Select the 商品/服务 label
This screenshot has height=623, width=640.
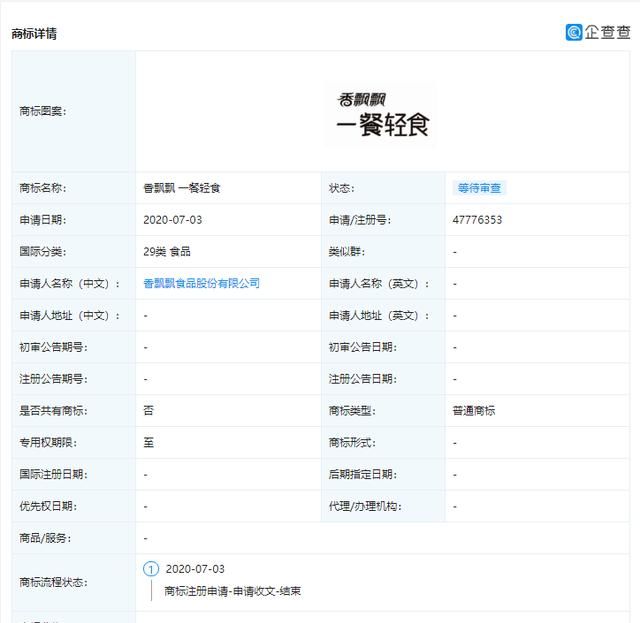click(45, 538)
